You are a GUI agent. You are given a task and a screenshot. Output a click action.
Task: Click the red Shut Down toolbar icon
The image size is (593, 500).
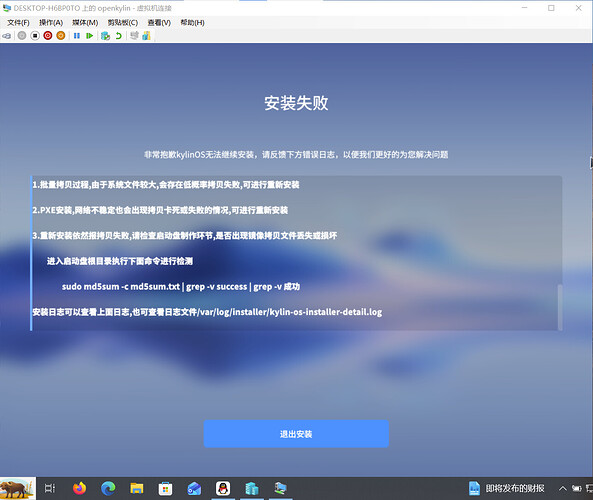[48, 36]
